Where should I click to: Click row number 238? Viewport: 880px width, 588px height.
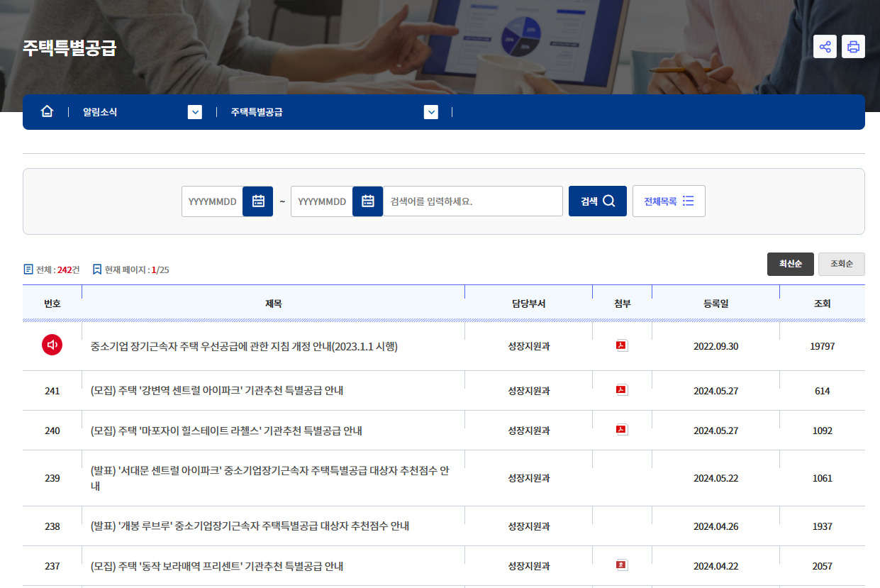(x=52, y=526)
